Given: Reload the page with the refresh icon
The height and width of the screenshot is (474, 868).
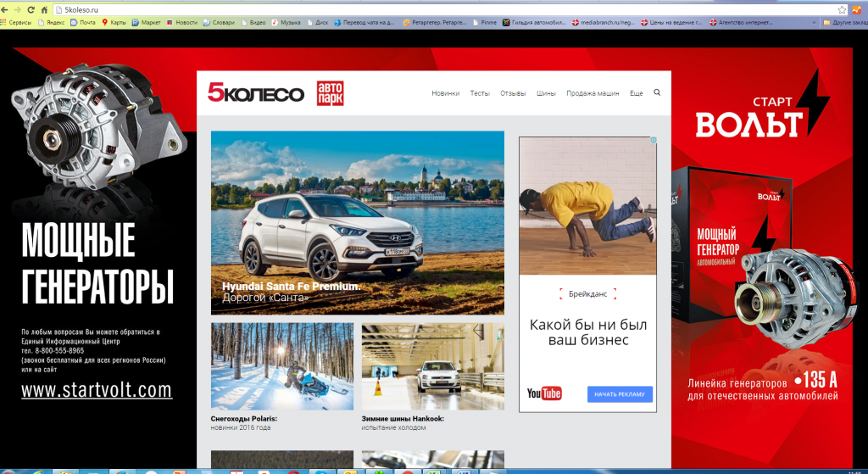Looking at the screenshot, I should [31, 10].
